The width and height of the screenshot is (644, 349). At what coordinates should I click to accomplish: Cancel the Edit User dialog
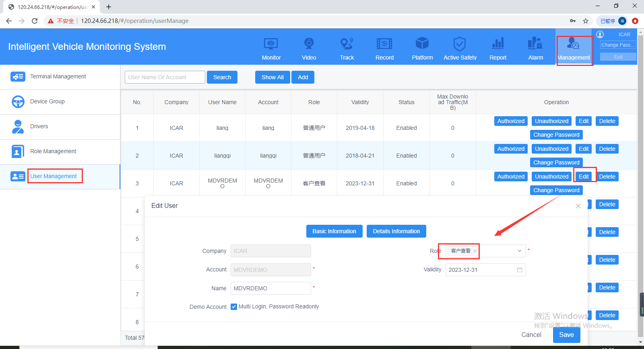pyautogui.click(x=531, y=335)
